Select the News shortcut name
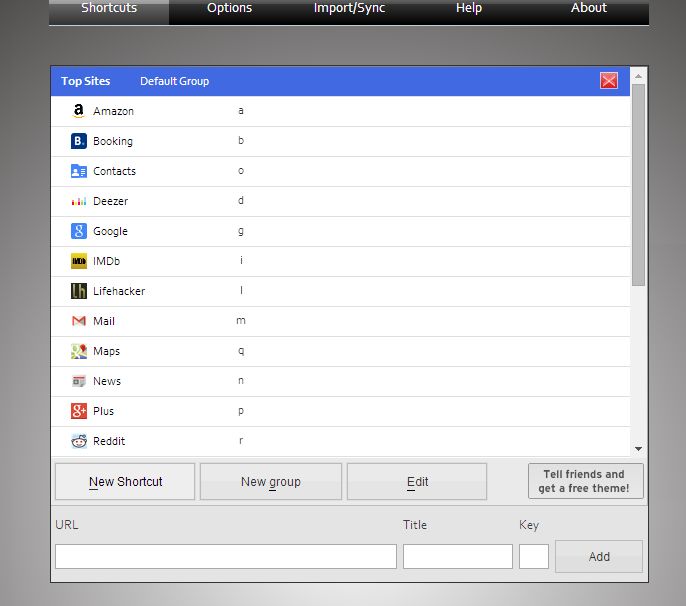The height and width of the screenshot is (606, 686). 107,381
